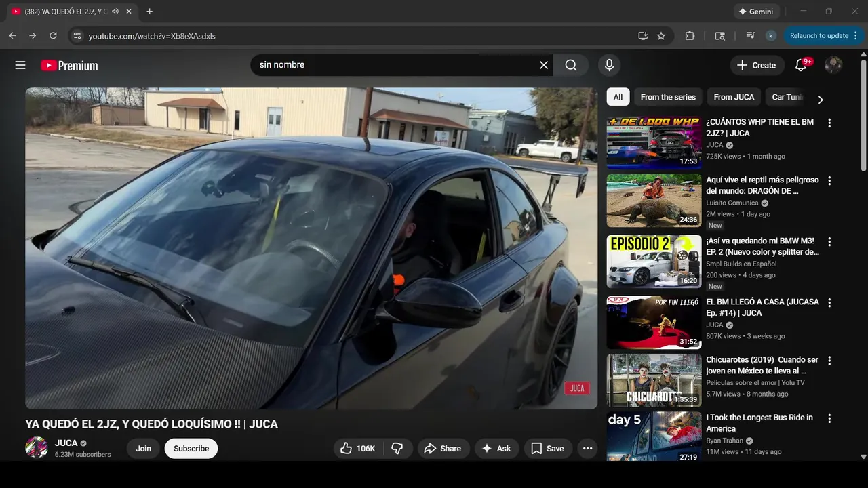Go forward in browser
Screen dimensions: 868x488
[33, 35]
